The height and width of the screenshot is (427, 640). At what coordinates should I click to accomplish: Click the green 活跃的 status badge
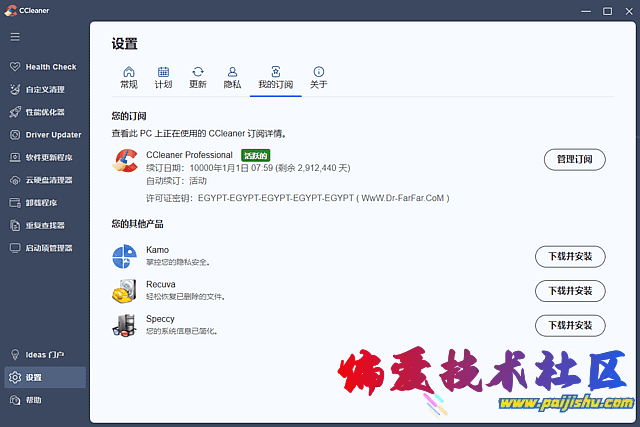(x=256, y=155)
